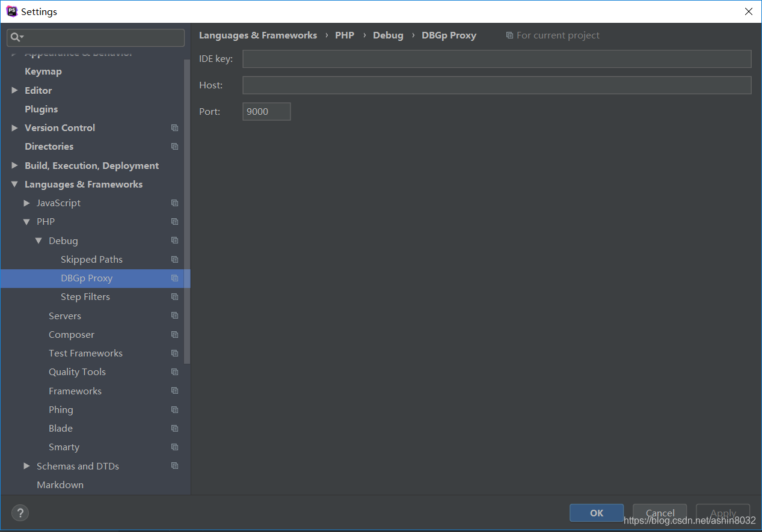Click the project-level icon next to Version Control

pos(174,128)
